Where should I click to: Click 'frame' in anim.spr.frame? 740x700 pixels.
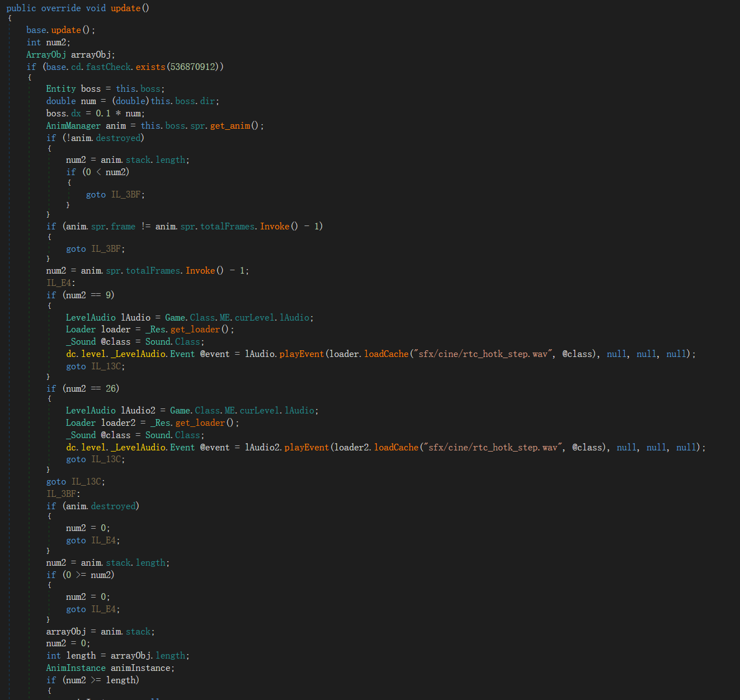click(123, 227)
